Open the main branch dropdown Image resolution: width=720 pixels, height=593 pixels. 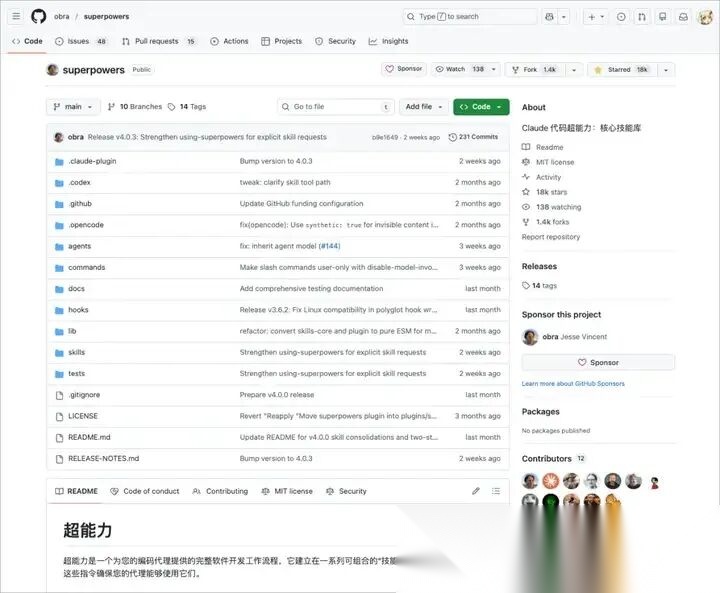pos(73,107)
